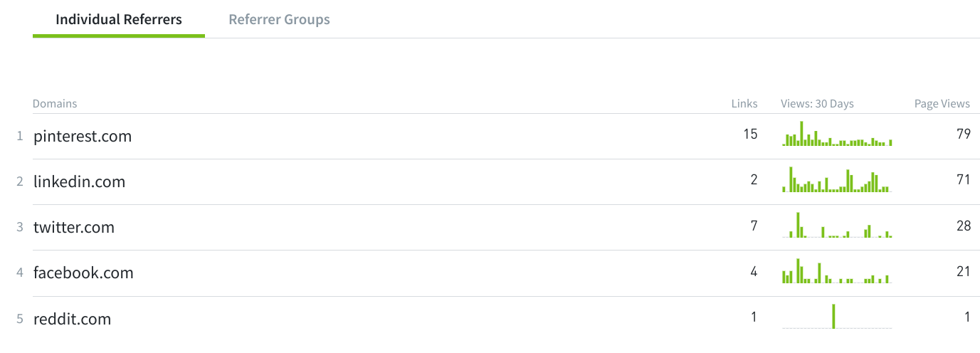This screenshot has width=980, height=353.
Task: Click the single reddit.com sparkline bar
Action: click(833, 316)
